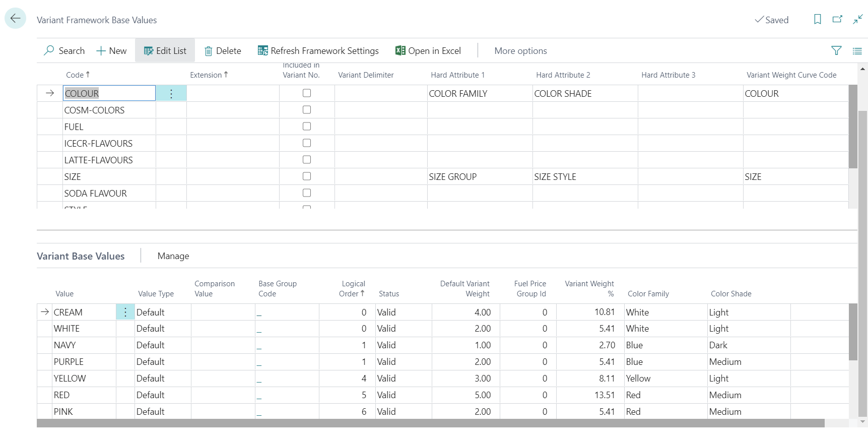The width and height of the screenshot is (868, 441).
Task: Tick the FUEL row checkbox
Action: [x=307, y=127]
